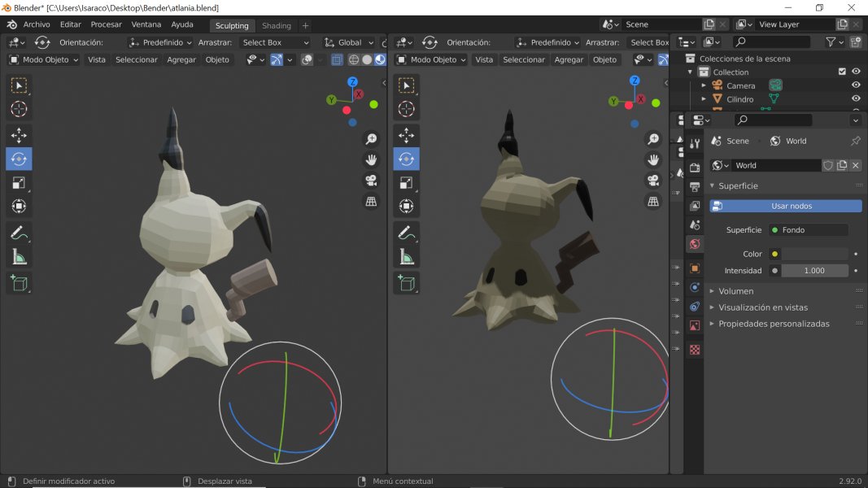Image resolution: width=868 pixels, height=488 pixels.
Task: Select the Sculpting workspace tab
Action: 231,25
